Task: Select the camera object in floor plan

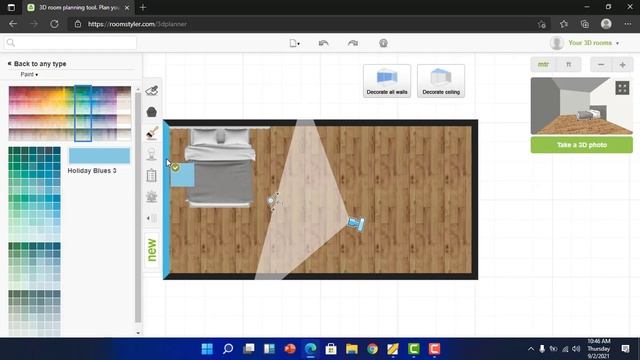Action: [x=356, y=224]
